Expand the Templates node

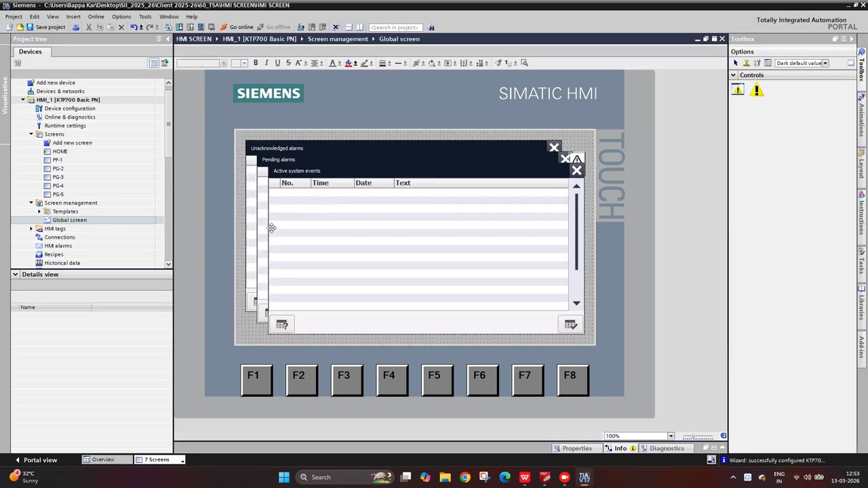[39, 211]
